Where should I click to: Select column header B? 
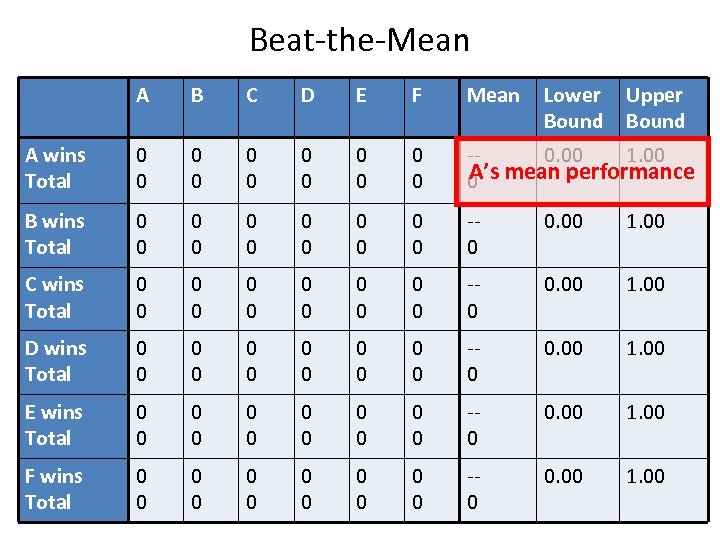(x=197, y=96)
